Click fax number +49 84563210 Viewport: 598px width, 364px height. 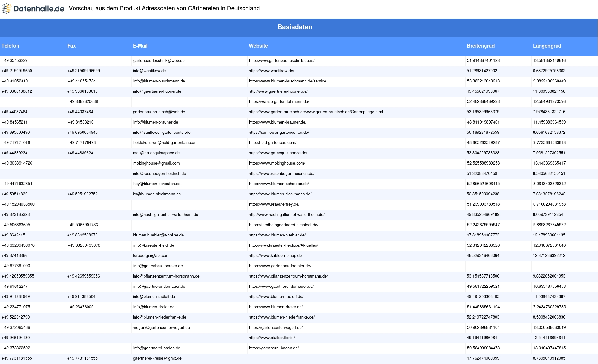click(x=80, y=122)
